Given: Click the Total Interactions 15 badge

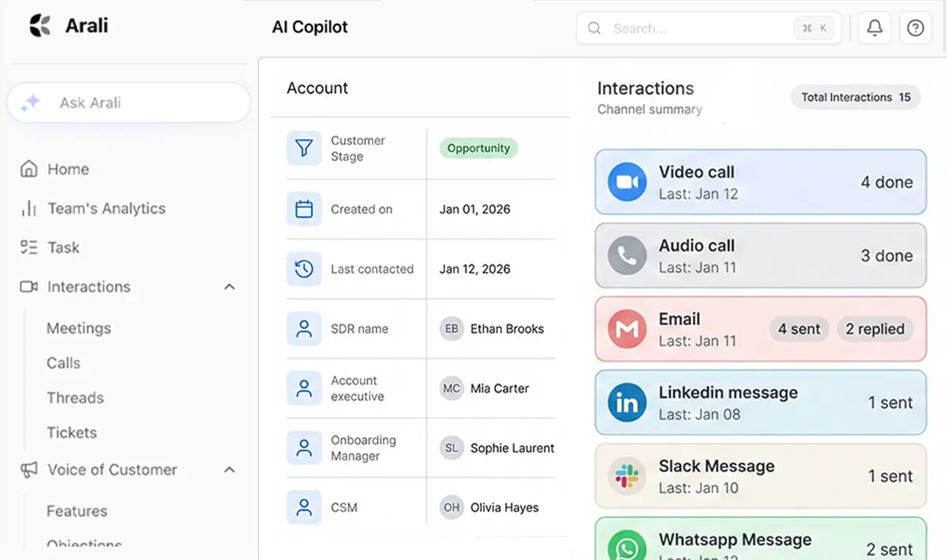Looking at the screenshot, I should 855,98.
